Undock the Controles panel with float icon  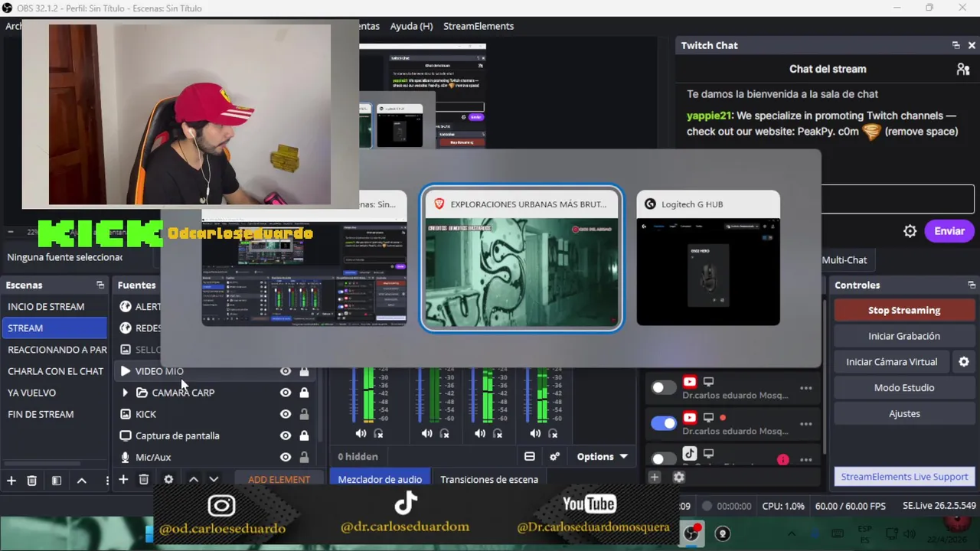point(972,285)
